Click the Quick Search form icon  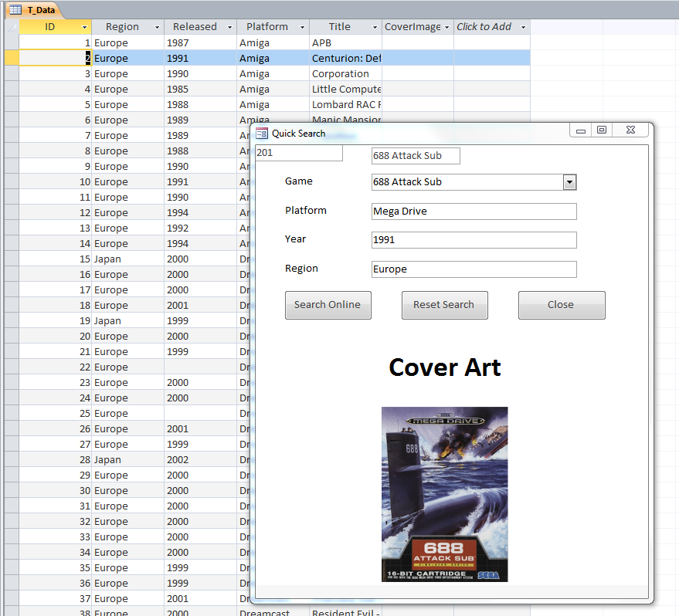tap(262, 134)
